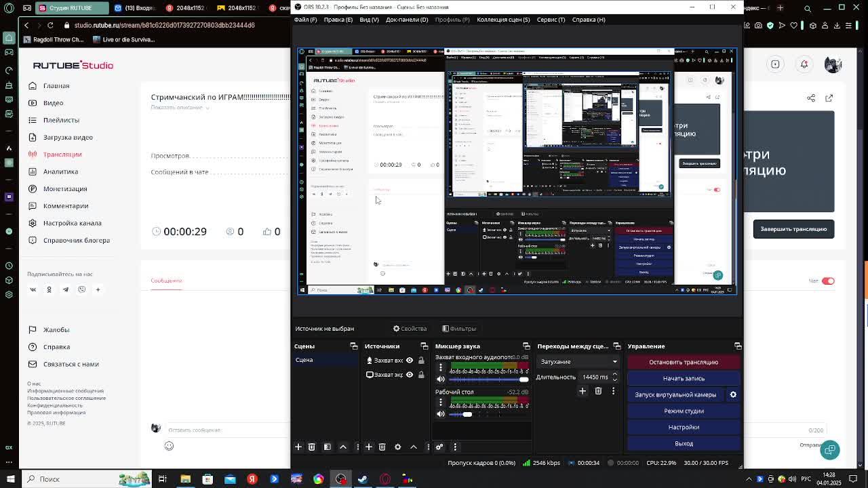Add a scene transition with plus icon
This screenshot has height=488, width=868.
[583, 390]
